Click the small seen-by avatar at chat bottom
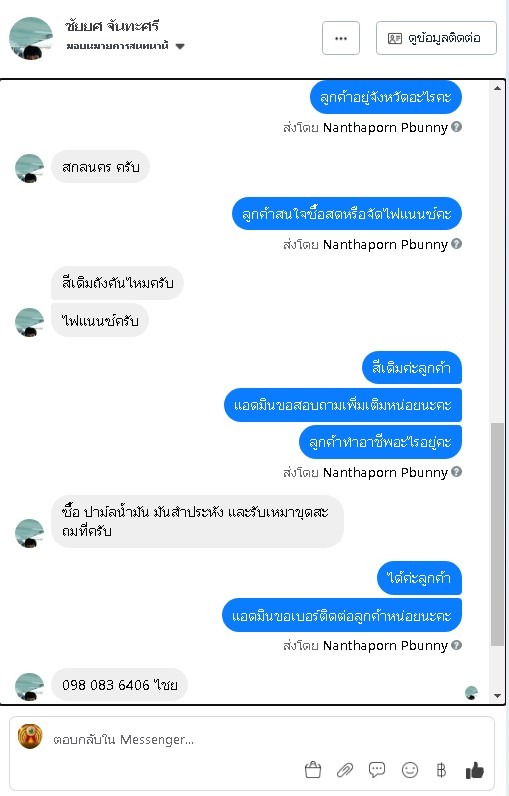 tap(471, 692)
